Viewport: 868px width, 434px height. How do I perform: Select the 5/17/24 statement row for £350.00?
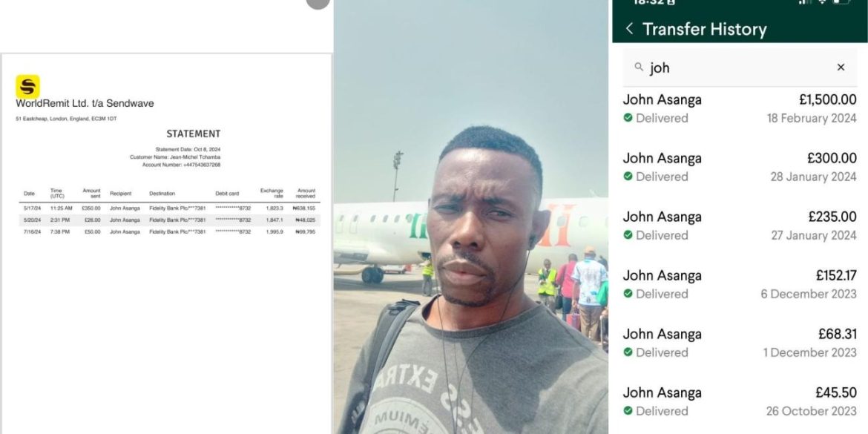pyautogui.click(x=169, y=208)
